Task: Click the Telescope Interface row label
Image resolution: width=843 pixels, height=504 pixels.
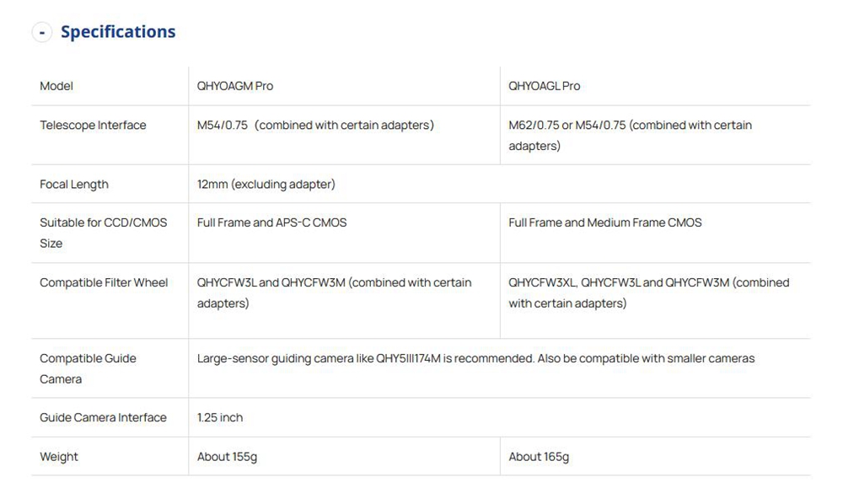Action: pyautogui.click(x=93, y=126)
